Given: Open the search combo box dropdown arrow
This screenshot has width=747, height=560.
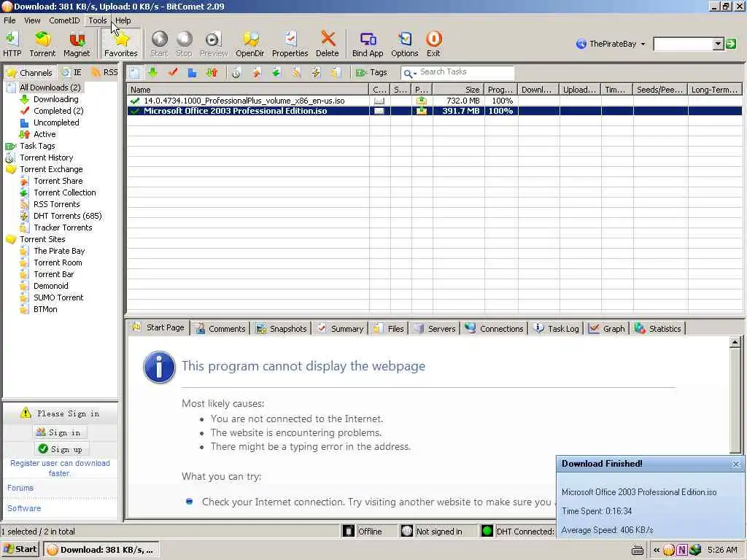Looking at the screenshot, I should click(719, 44).
